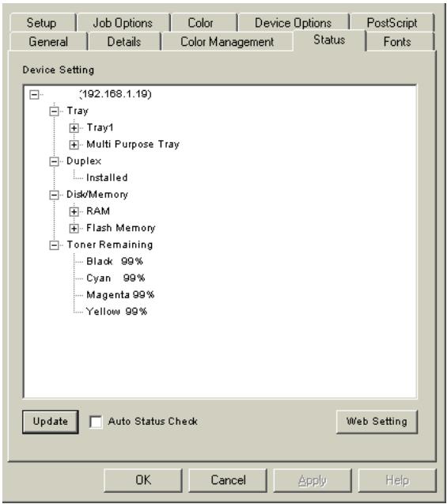
Task: Open the General tab
Action: (48, 41)
